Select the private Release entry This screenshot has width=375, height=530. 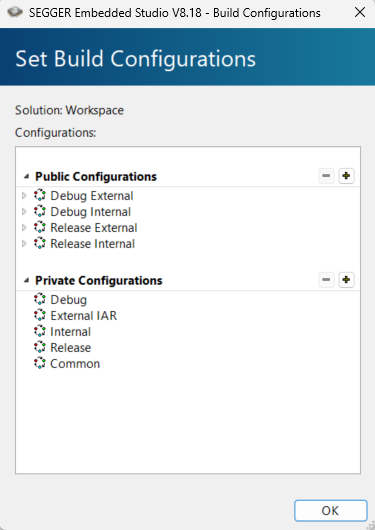[71, 347]
